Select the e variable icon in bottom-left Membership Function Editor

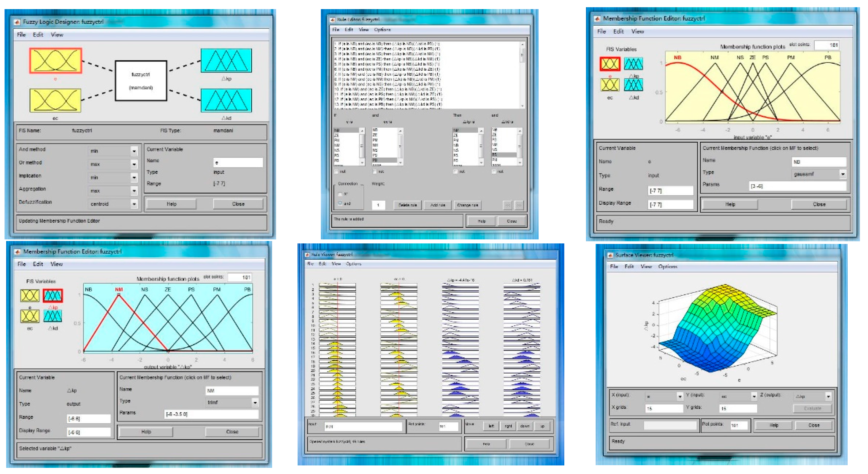[30, 296]
